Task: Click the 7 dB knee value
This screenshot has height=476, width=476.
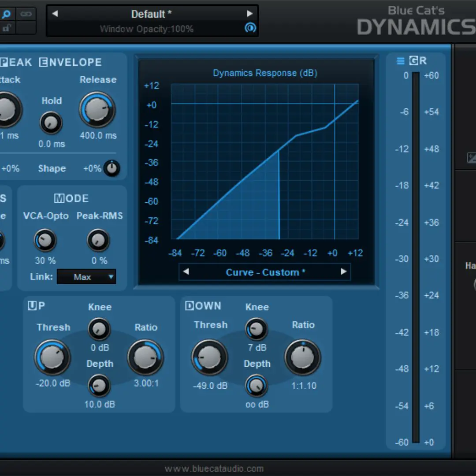Action: point(257,348)
